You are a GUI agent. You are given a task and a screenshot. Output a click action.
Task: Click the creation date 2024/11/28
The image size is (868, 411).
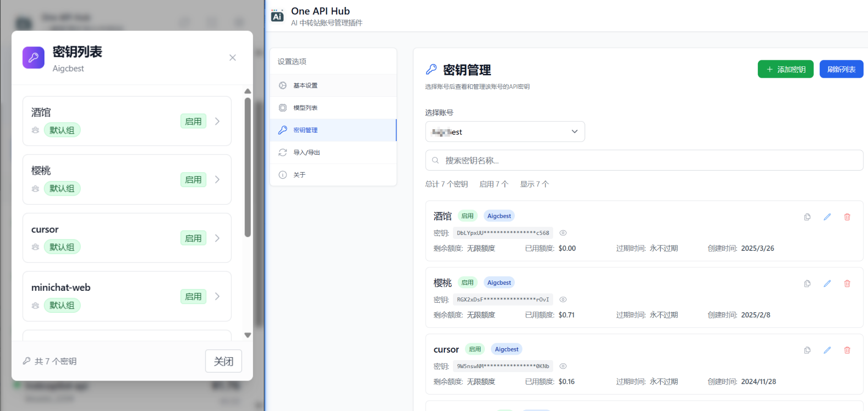(758, 382)
